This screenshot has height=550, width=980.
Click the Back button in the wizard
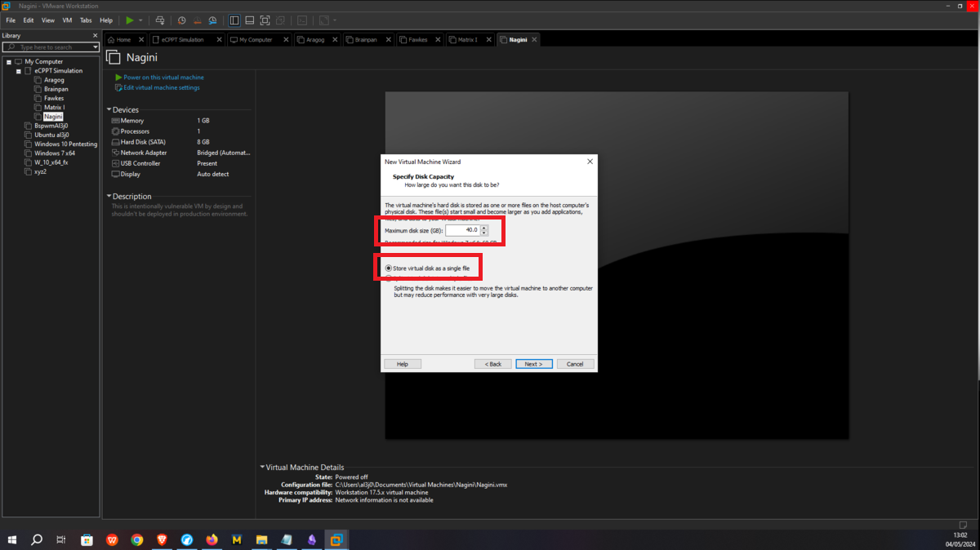coord(493,364)
